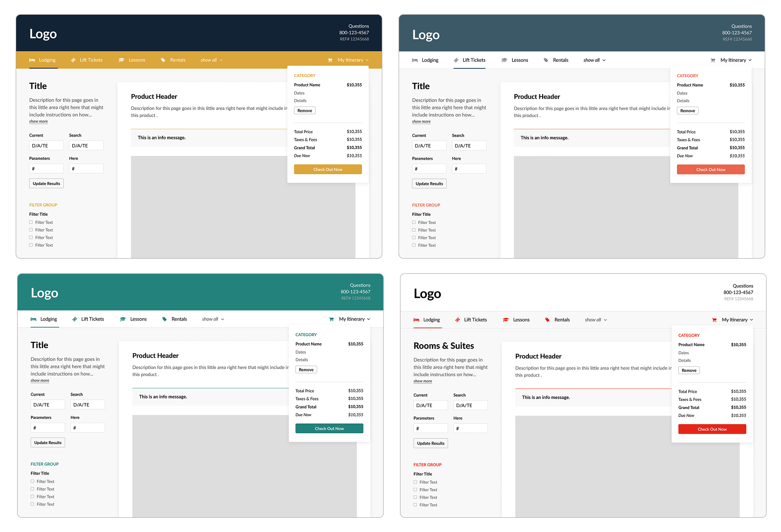
Task: Check first Filter Text box in yellow theme
Action: point(31,222)
